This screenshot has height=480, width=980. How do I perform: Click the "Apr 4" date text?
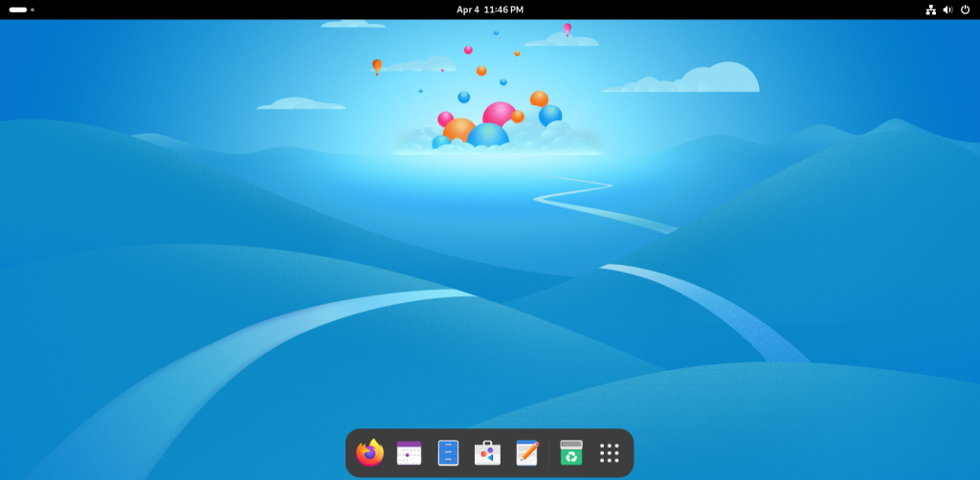tap(468, 10)
